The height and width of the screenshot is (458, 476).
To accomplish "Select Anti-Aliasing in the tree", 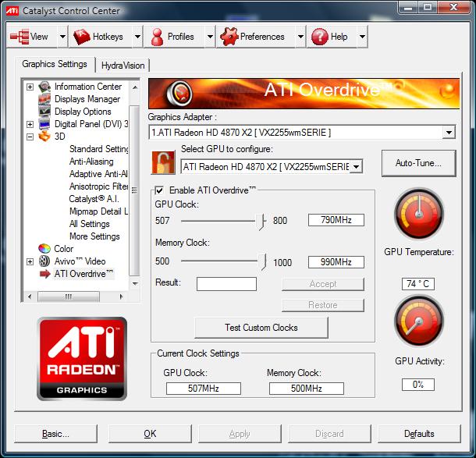I will pyautogui.click(x=91, y=162).
